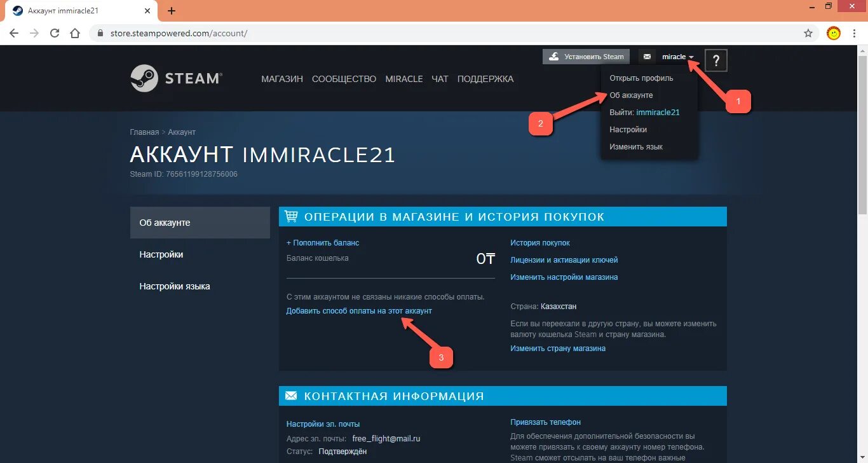Click the shopping cart icon in section header
The image size is (868, 463).
(291, 217)
